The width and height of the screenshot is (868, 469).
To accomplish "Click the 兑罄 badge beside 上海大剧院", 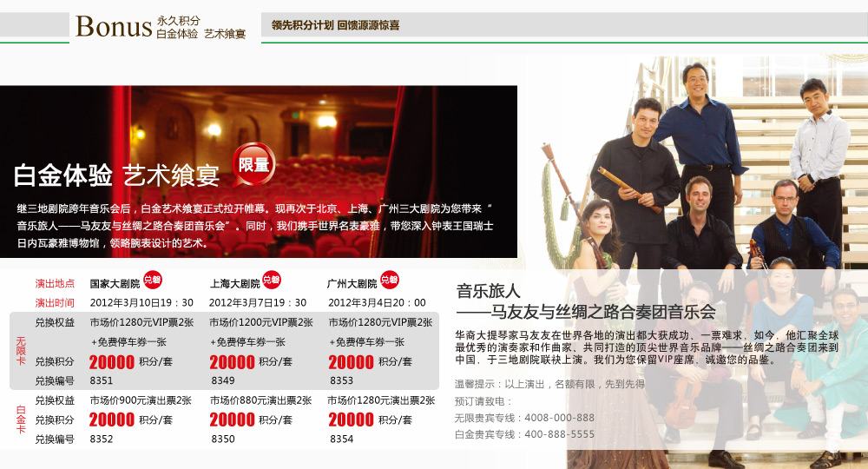I will (x=272, y=280).
